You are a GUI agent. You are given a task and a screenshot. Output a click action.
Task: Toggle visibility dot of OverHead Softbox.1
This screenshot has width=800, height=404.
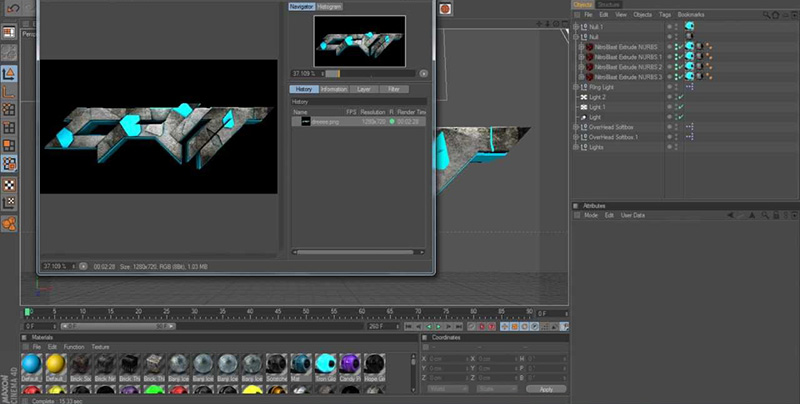pos(669,136)
